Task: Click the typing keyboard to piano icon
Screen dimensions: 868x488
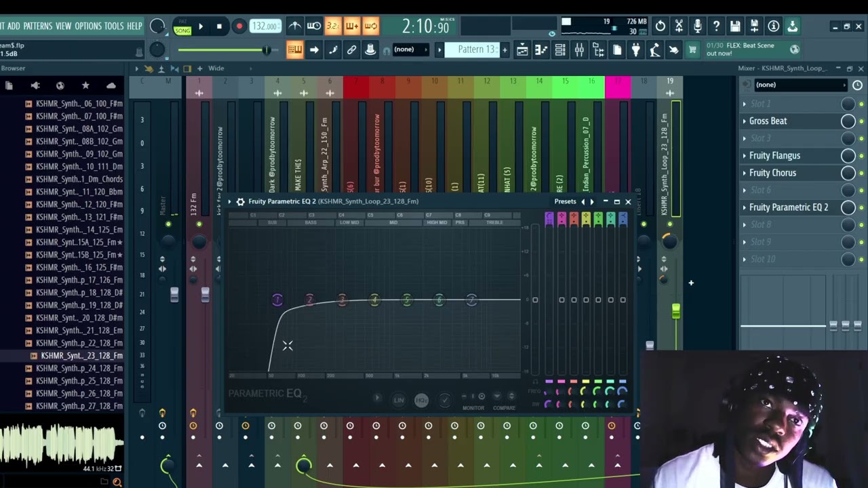Action: (295, 49)
